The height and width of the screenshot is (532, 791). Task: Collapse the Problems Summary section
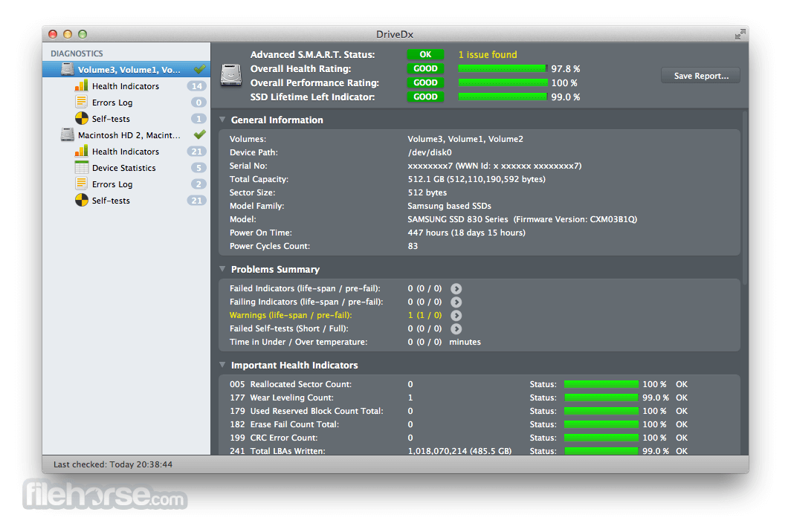click(x=222, y=269)
